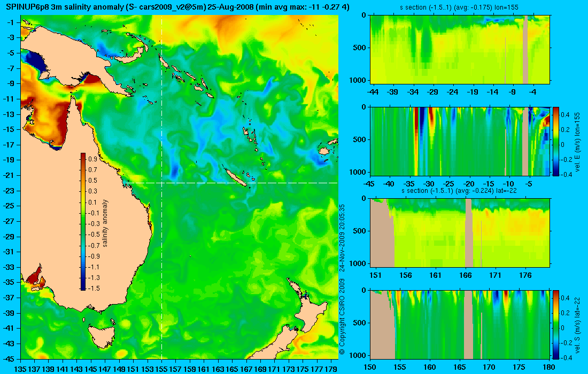Click the -1.5 tick on salinity color bar
Screen dimensions: 588x374
tap(94, 288)
